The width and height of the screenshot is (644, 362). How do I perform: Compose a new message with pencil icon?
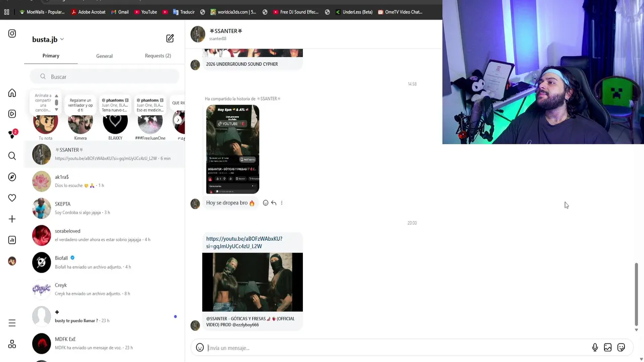tap(170, 39)
